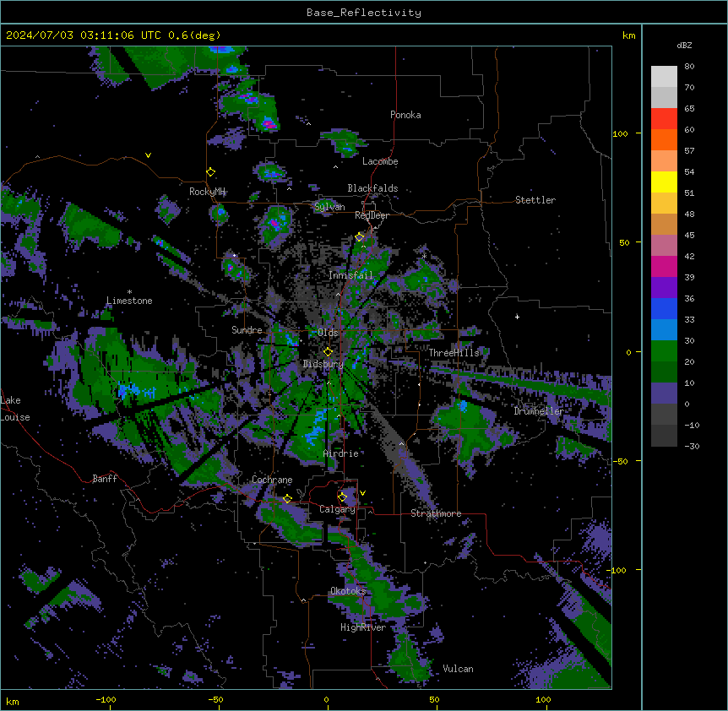Image resolution: width=728 pixels, height=711 pixels.
Task: Click the Drumheller town label
Action: [539, 411]
